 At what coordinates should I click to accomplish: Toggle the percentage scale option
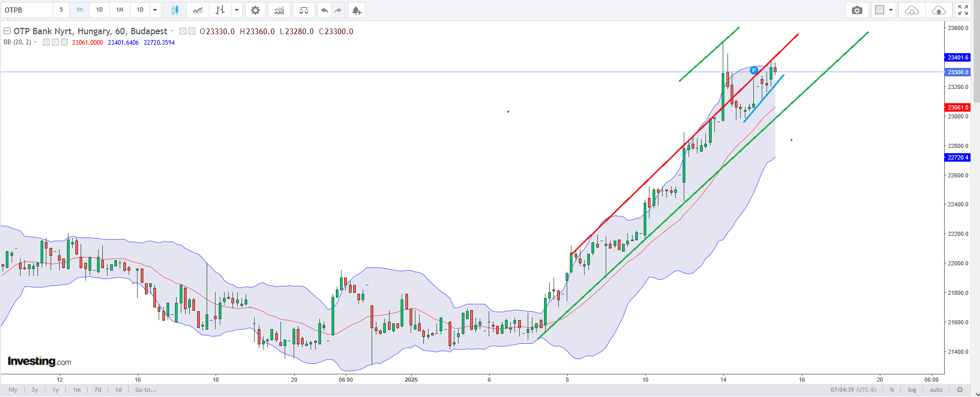[x=892, y=390]
